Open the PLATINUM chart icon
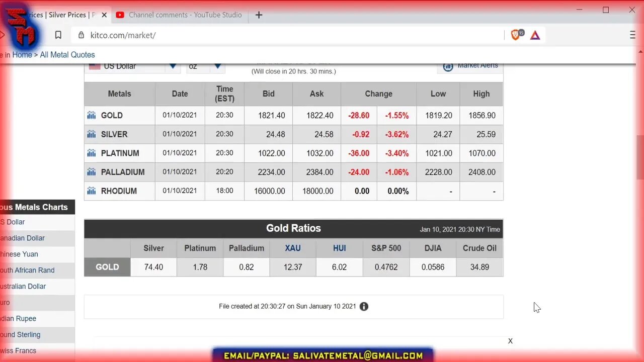This screenshot has height=362, width=644. point(92,153)
